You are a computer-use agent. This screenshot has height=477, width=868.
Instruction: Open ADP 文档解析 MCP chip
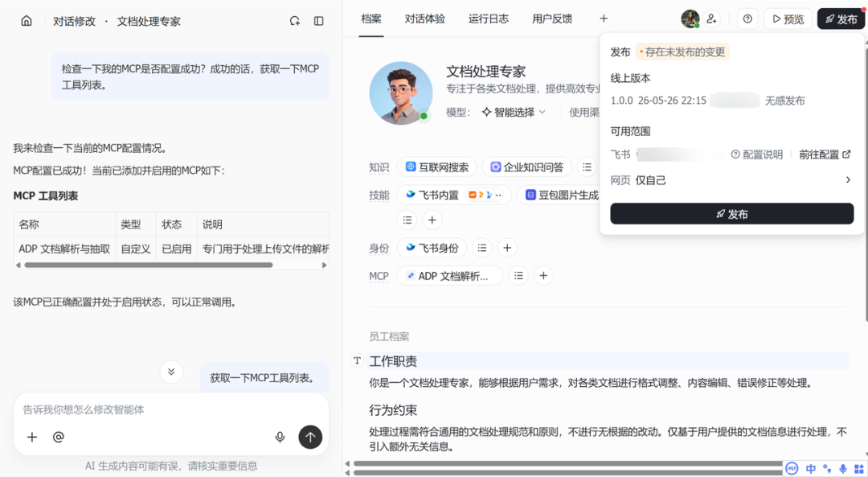(449, 275)
